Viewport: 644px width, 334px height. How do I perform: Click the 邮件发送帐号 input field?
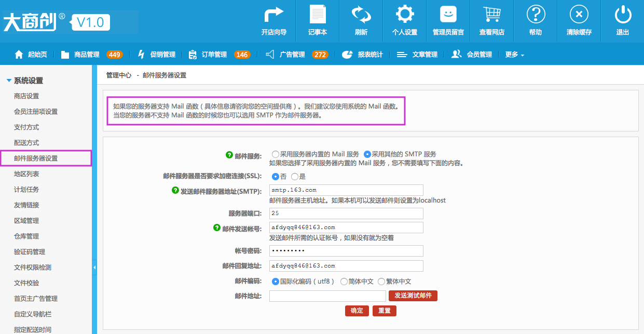(x=346, y=228)
